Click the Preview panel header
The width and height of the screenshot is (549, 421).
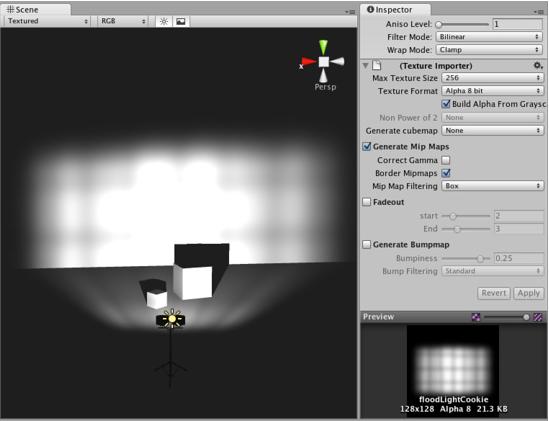click(x=453, y=317)
